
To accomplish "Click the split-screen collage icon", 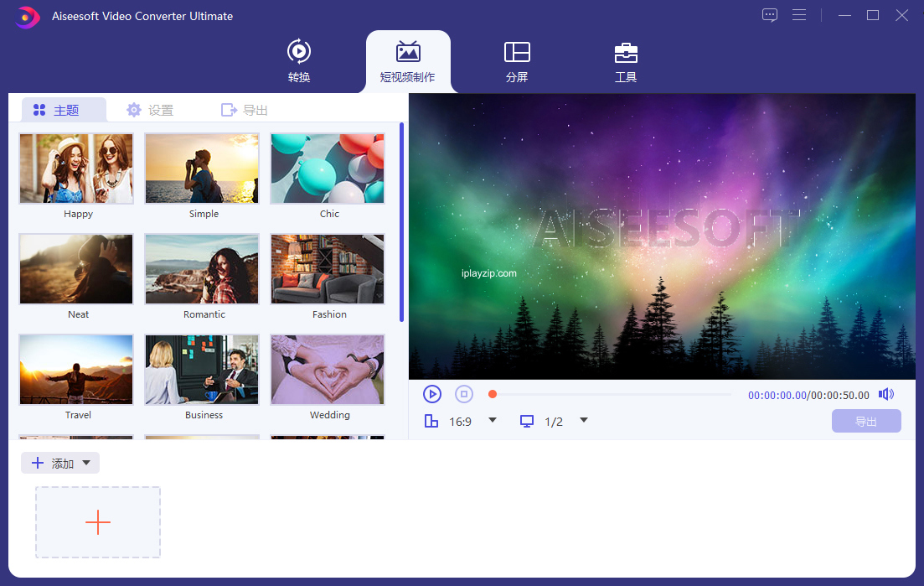I will pos(517,52).
